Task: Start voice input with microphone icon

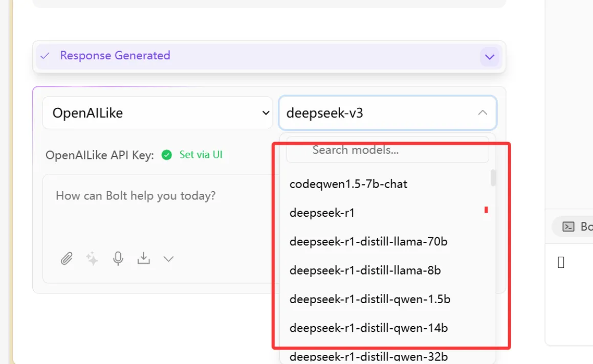Action: point(118,259)
